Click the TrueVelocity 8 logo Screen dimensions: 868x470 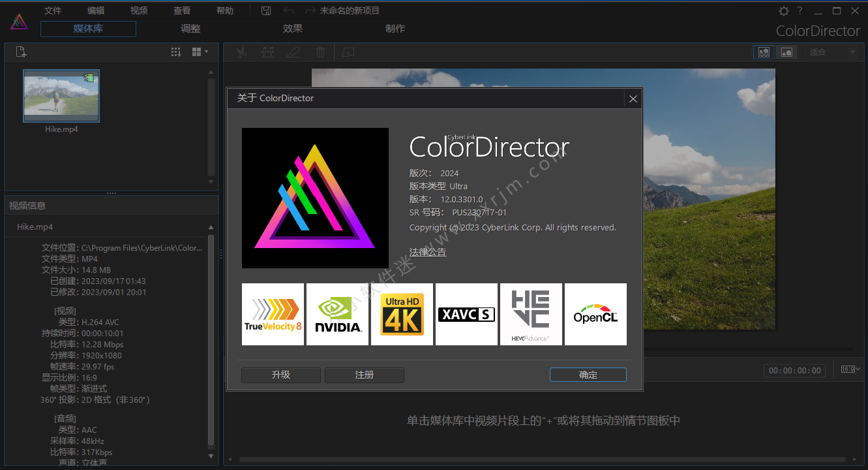[273, 314]
